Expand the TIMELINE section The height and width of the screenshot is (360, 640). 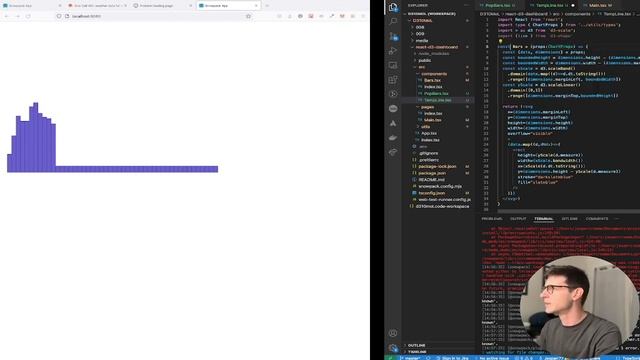437,351
